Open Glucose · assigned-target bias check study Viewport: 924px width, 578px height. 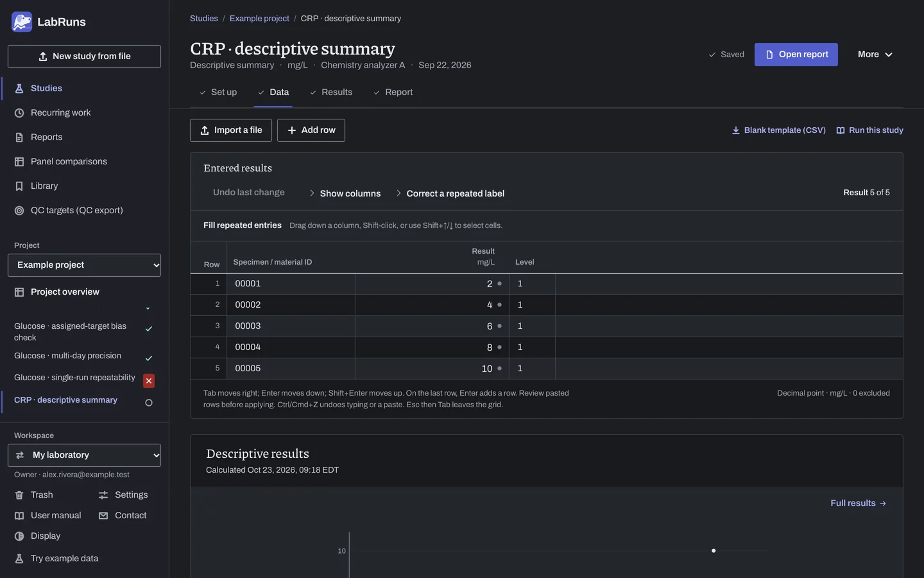click(71, 332)
